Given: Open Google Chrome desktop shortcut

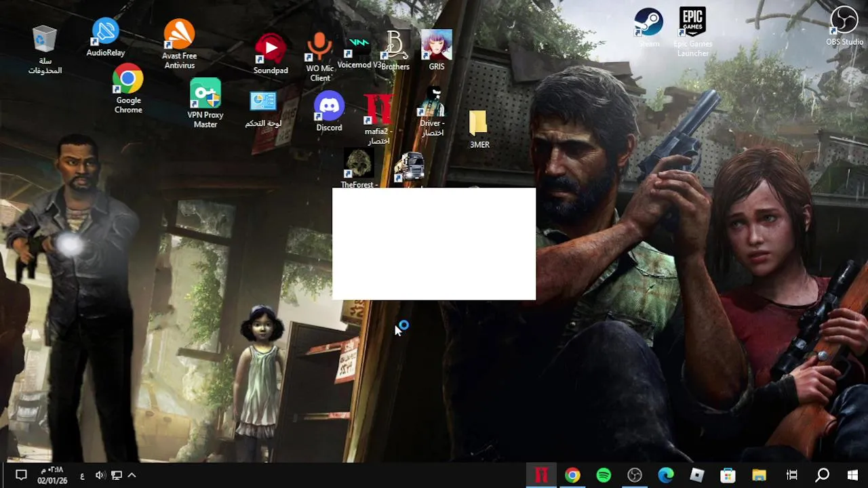Looking at the screenshot, I should tap(128, 89).
